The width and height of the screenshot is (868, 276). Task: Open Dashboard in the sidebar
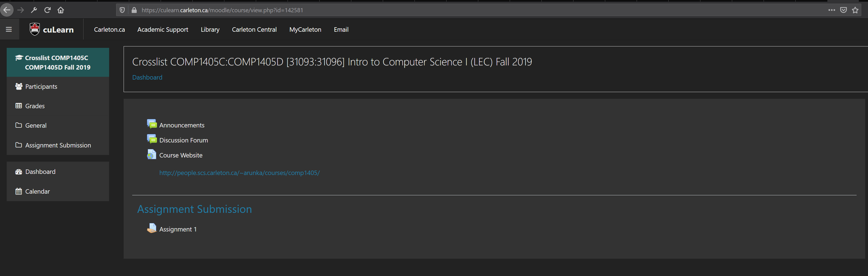point(58,172)
